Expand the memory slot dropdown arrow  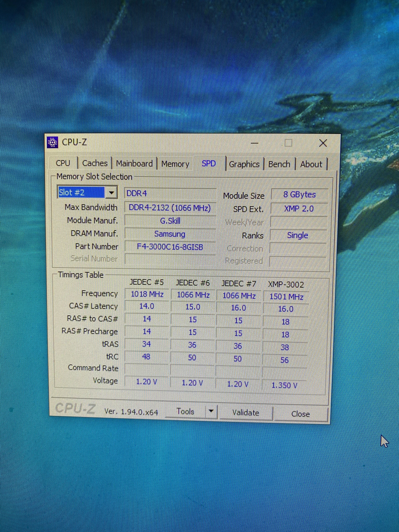coord(111,193)
